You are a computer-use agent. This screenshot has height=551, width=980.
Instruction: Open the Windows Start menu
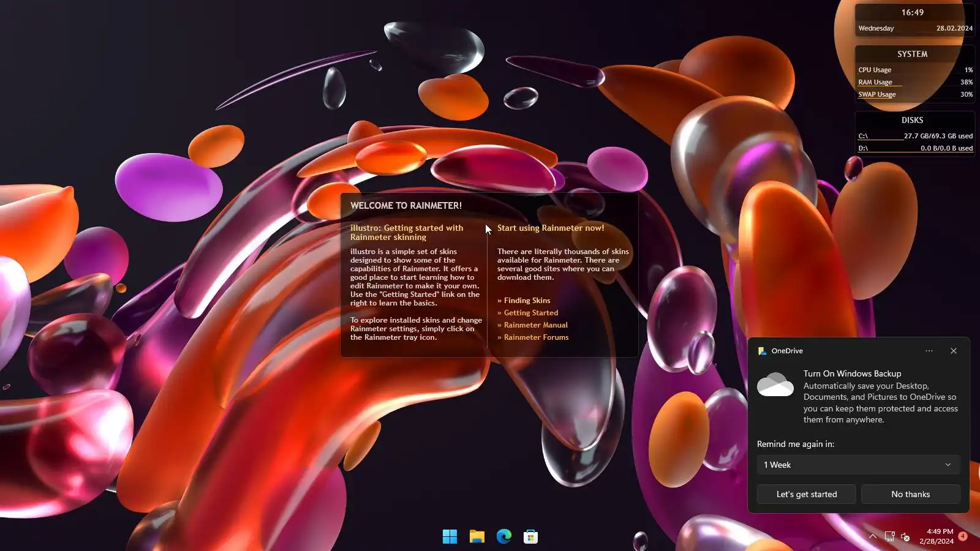coord(450,537)
